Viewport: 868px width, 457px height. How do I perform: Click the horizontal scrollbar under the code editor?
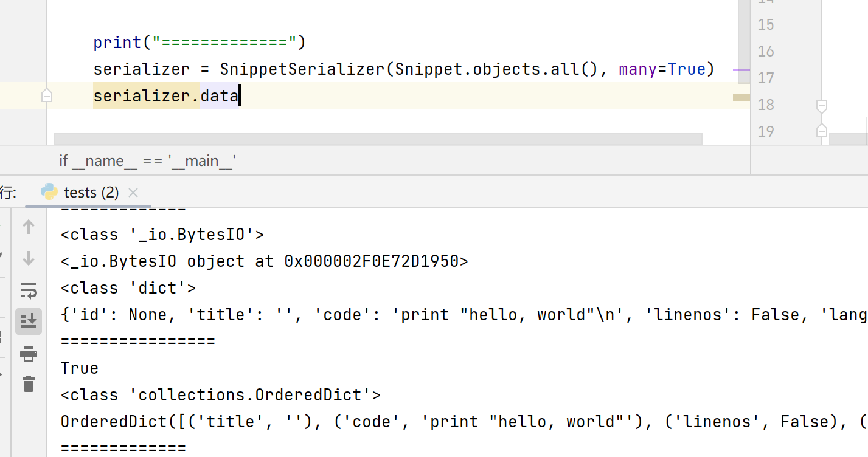click(377, 139)
